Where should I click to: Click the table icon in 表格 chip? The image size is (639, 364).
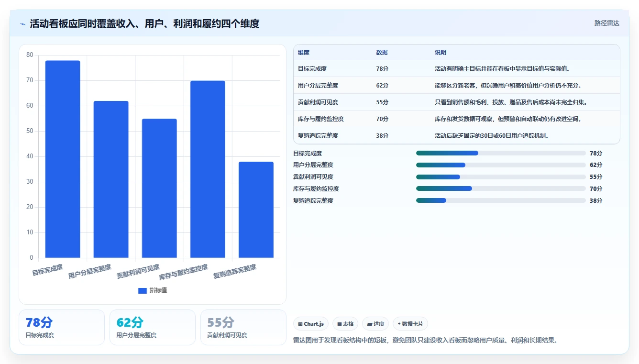[339, 324]
